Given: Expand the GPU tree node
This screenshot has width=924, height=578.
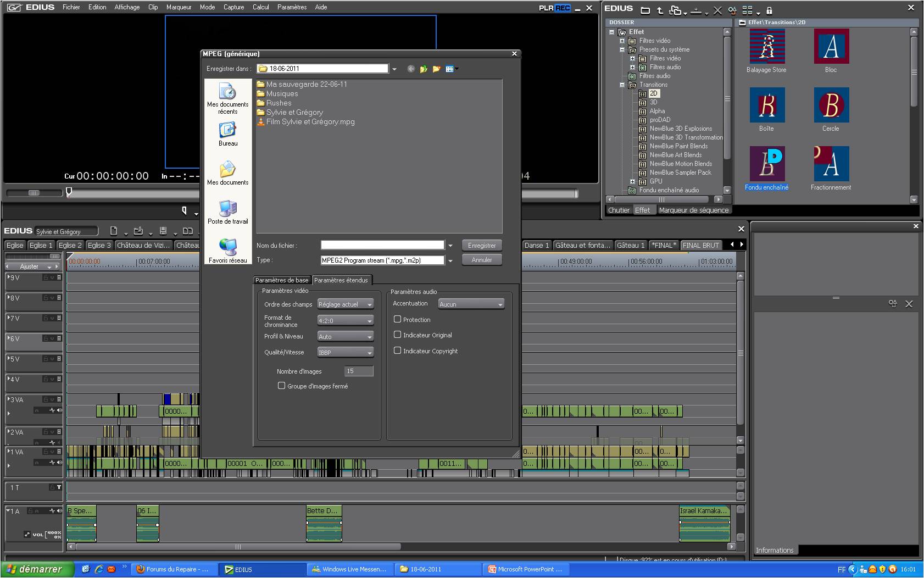Looking at the screenshot, I should pyautogui.click(x=632, y=181).
